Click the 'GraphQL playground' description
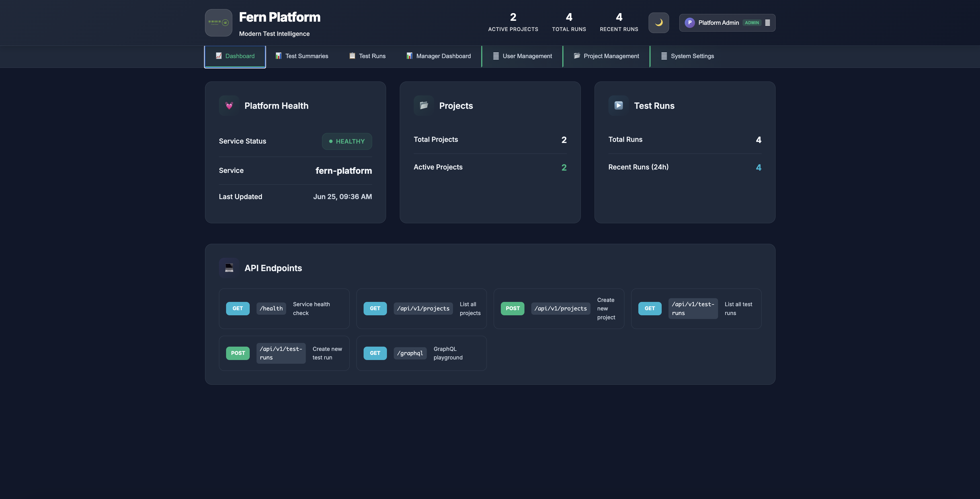This screenshot has width=980, height=499. (x=448, y=353)
